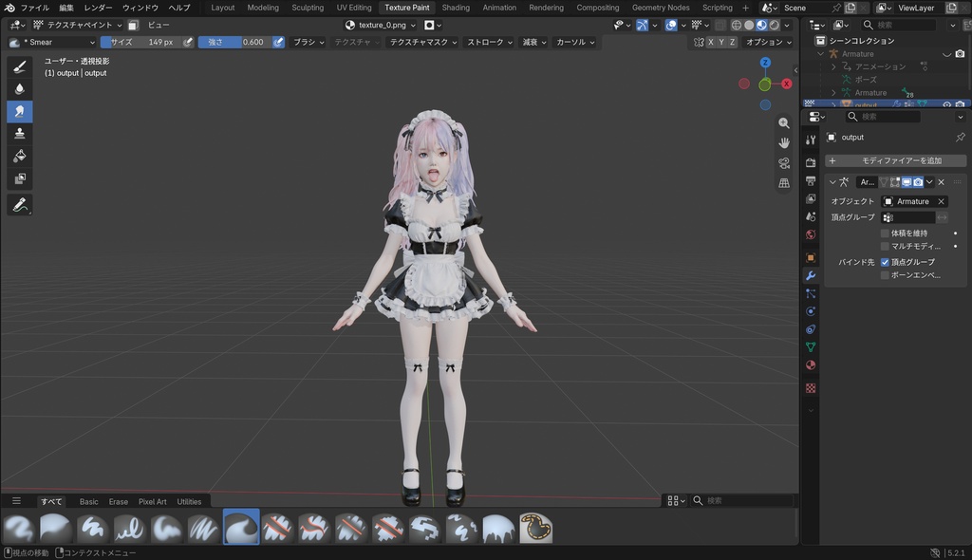Viewport: 972px width, 560px height.
Task: Open the ファイル menu
Action: click(35, 8)
